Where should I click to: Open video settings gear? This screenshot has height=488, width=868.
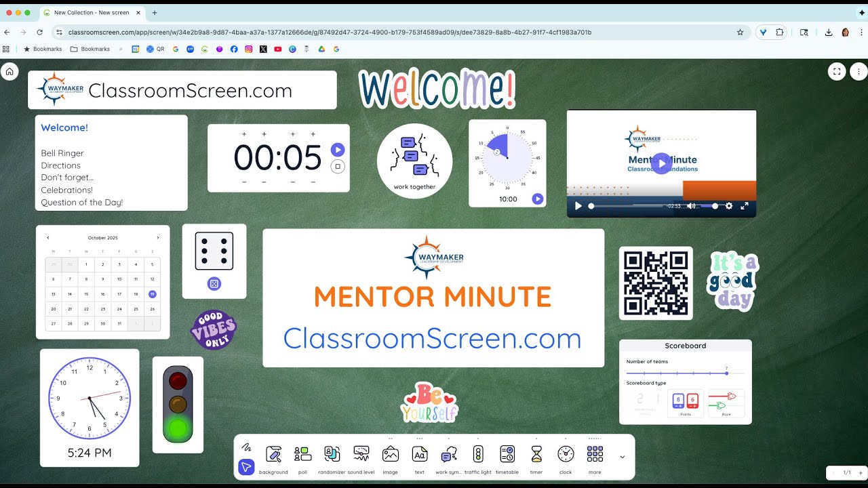[729, 206]
